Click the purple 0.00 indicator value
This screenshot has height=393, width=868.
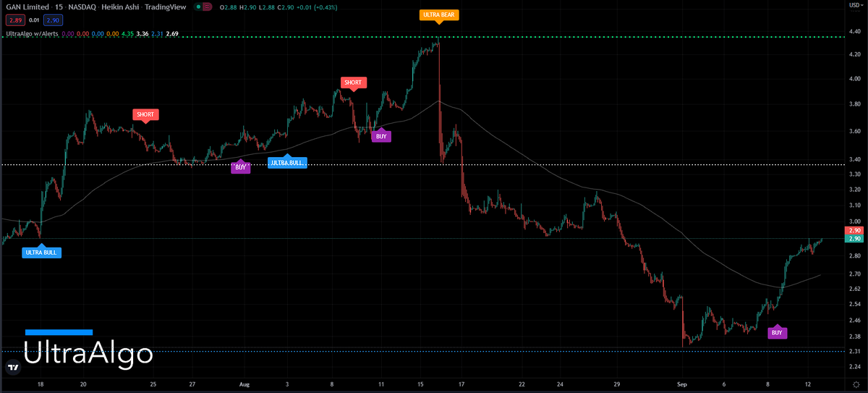(x=68, y=33)
